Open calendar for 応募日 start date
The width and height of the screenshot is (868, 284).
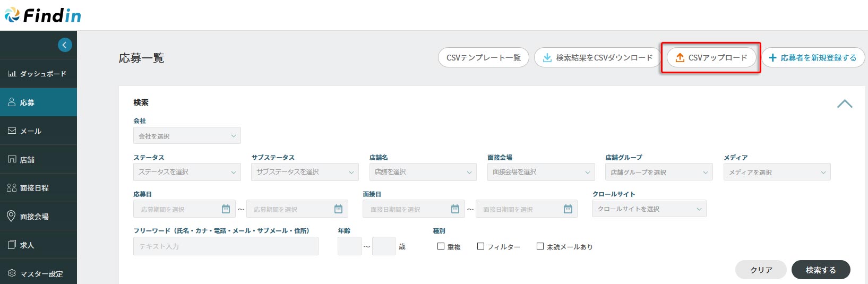[x=226, y=209]
